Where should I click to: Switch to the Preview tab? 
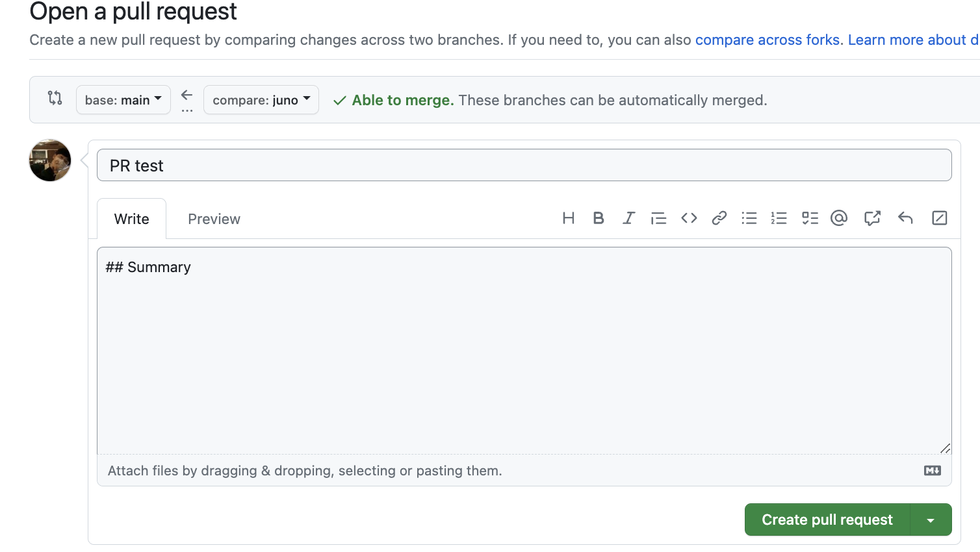pos(214,220)
